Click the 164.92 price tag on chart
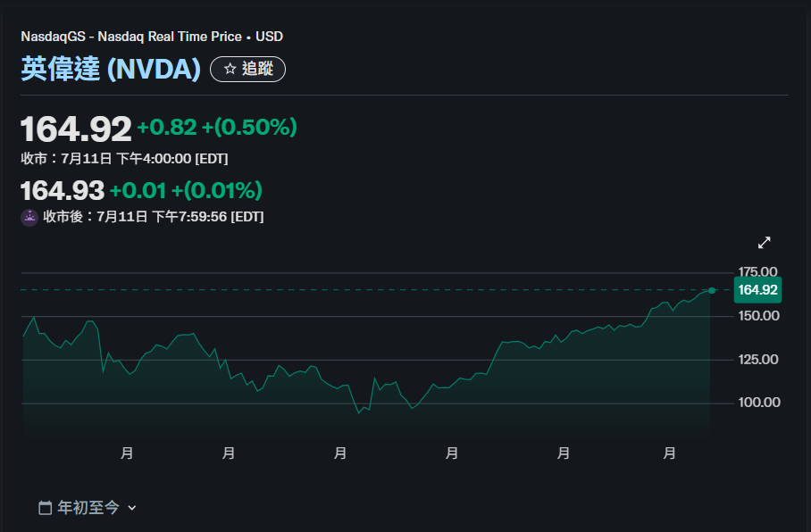811x532 pixels. coord(757,290)
